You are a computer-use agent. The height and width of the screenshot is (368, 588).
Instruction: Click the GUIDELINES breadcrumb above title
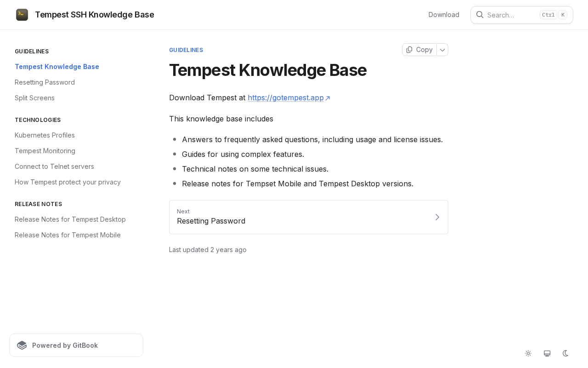(186, 50)
